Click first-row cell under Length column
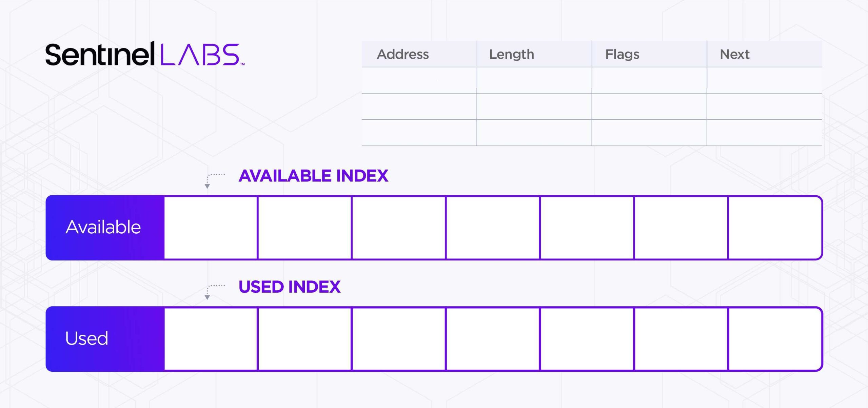The width and height of the screenshot is (868, 408). pos(534,80)
